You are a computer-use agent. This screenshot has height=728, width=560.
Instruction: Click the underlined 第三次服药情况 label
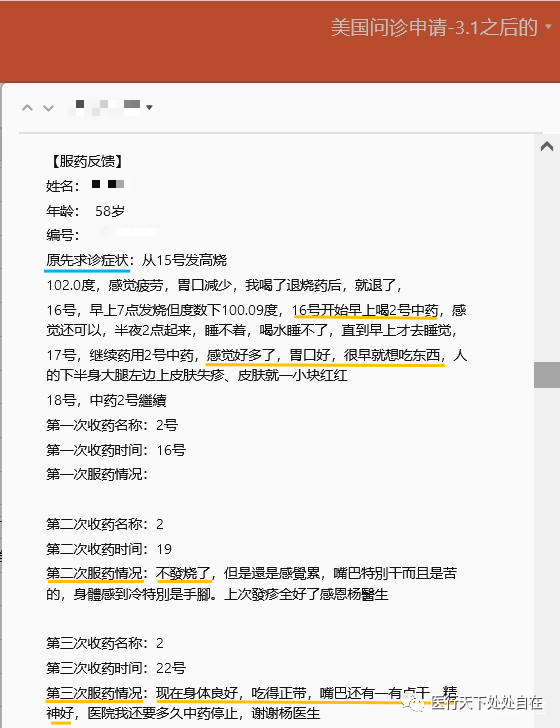pyautogui.click(x=94, y=693)
